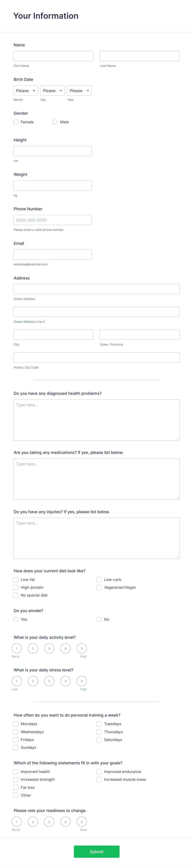Enable the 'No special diet' checkbox
This screenshot has height=868, width=191.
point(16,595)
